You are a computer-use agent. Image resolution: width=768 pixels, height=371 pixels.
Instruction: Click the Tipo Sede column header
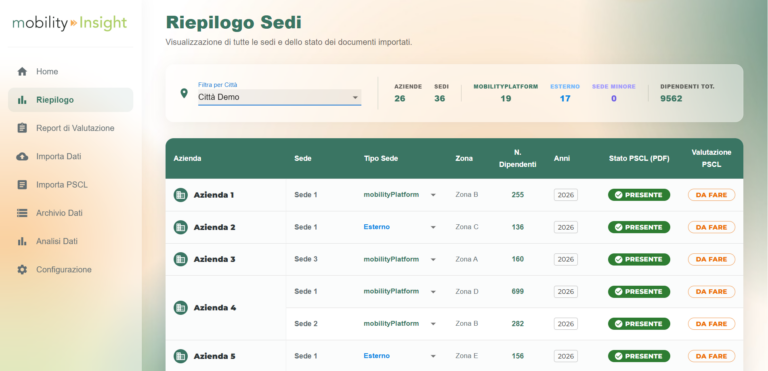click(x=381, y=158)
